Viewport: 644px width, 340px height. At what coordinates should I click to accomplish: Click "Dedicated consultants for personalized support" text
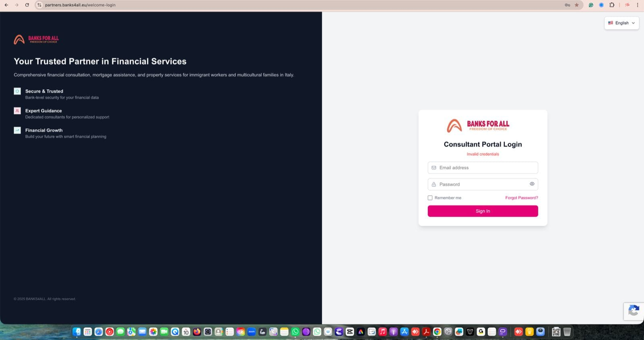(67, 117)
